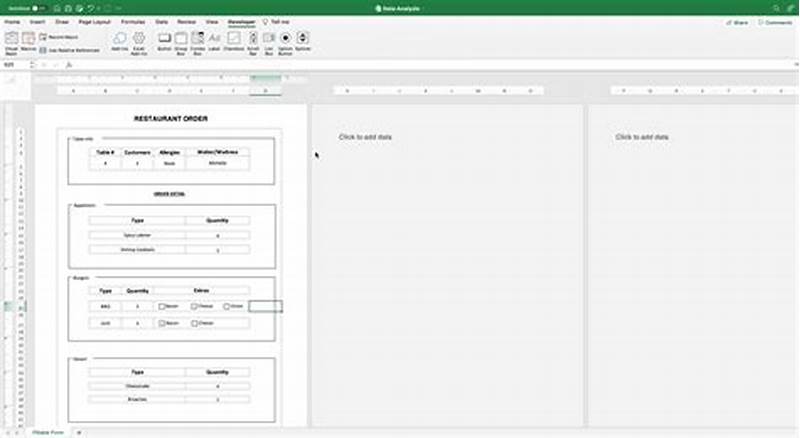Select the Button form control

(164, 42)
